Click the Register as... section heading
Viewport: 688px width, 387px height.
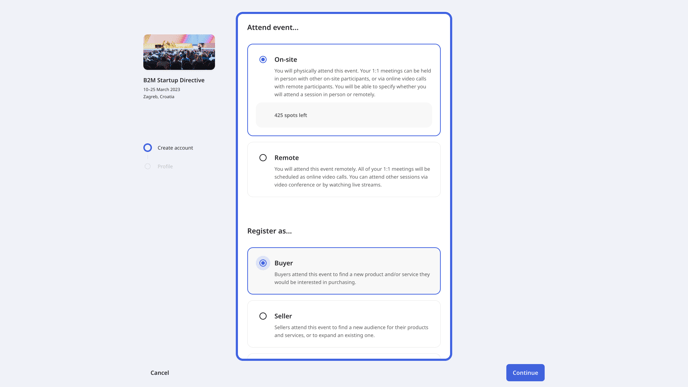click(x=269, y=231)
